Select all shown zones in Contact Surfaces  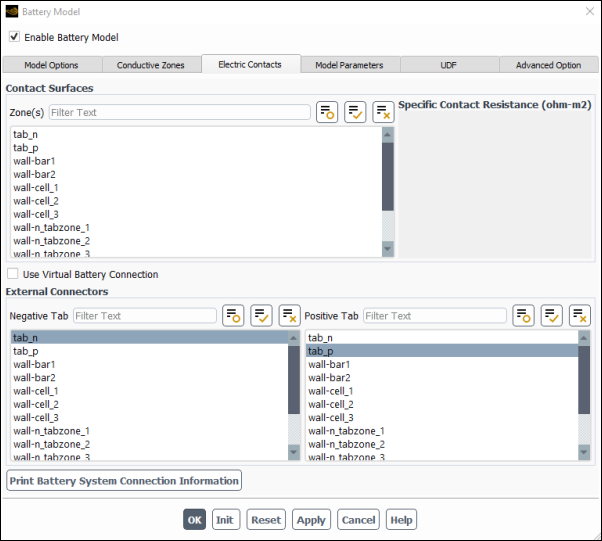pos(355,112)
